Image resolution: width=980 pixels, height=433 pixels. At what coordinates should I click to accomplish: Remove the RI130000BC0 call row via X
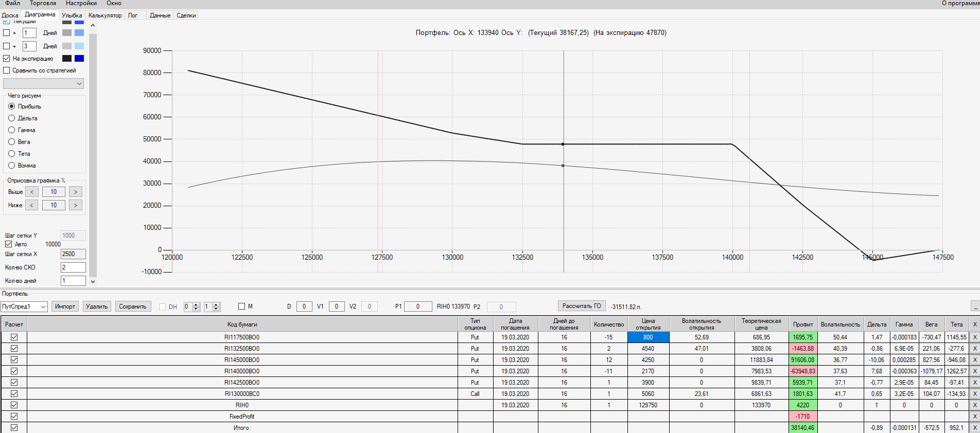pos(974,394)
